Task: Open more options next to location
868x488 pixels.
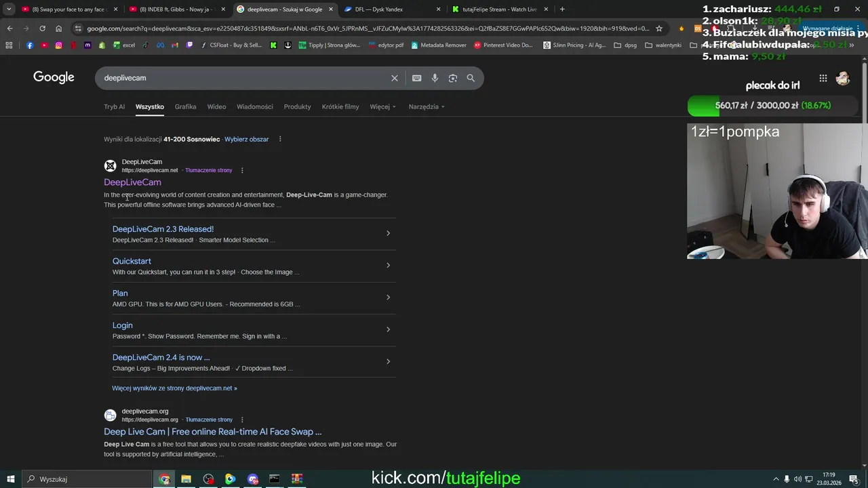Action: [x=280, y=139]
